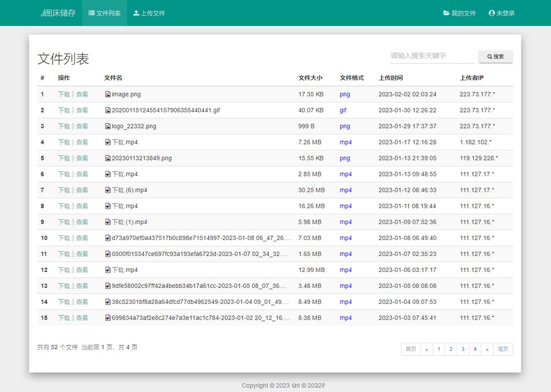Click the 未登录 account item
551x392 pixels.
pyautogui.click(x=501, y=13)
